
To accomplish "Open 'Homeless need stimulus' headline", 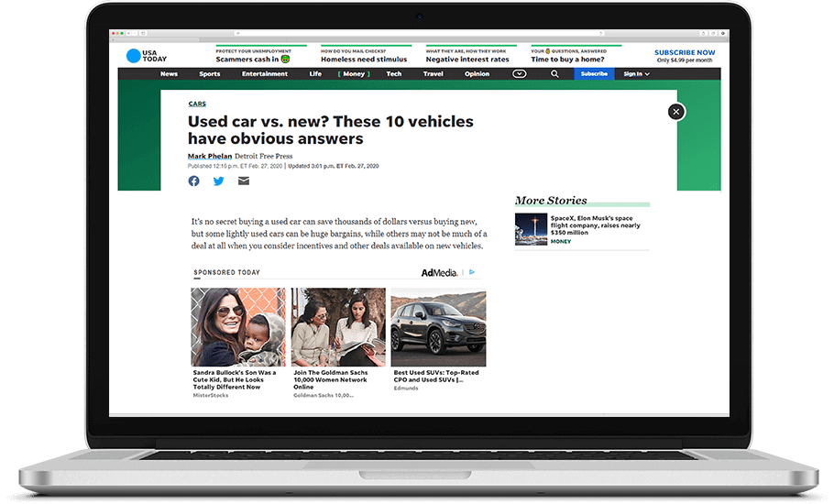I will [364, 60].
